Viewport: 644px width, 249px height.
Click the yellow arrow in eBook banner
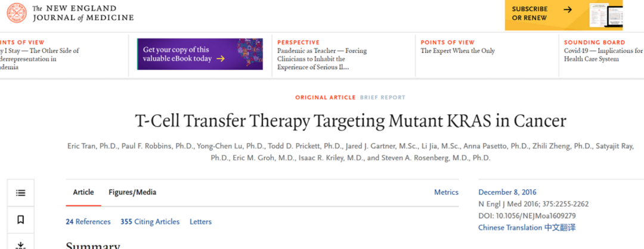coord(221,58)
